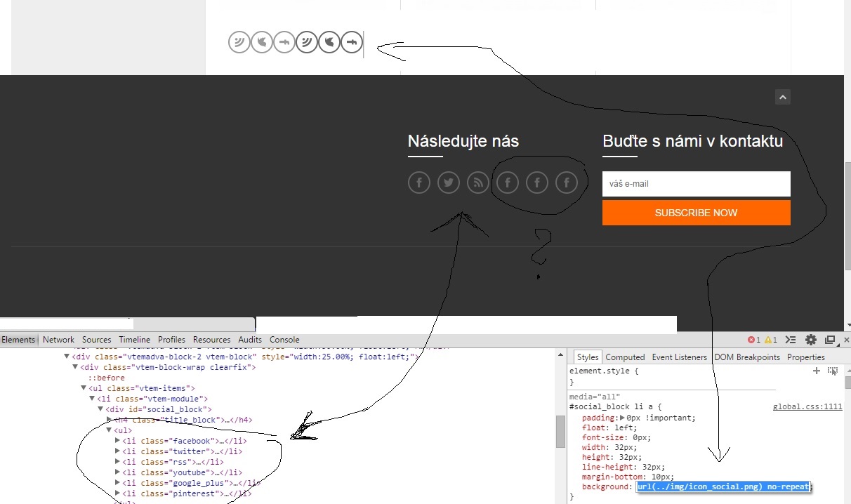
Task: Click the yellow warning count indicator in DevTools
Action: [770, 340]
